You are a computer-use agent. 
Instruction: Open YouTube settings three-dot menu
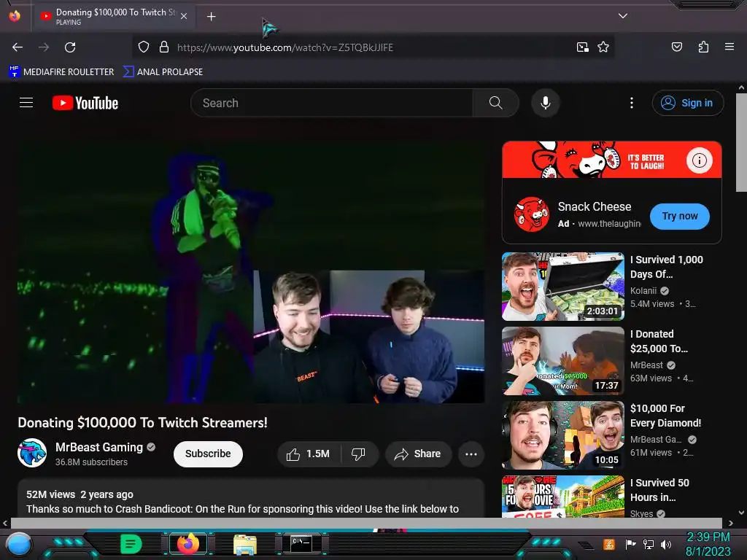pyautogui.click(x=632, y=103)
